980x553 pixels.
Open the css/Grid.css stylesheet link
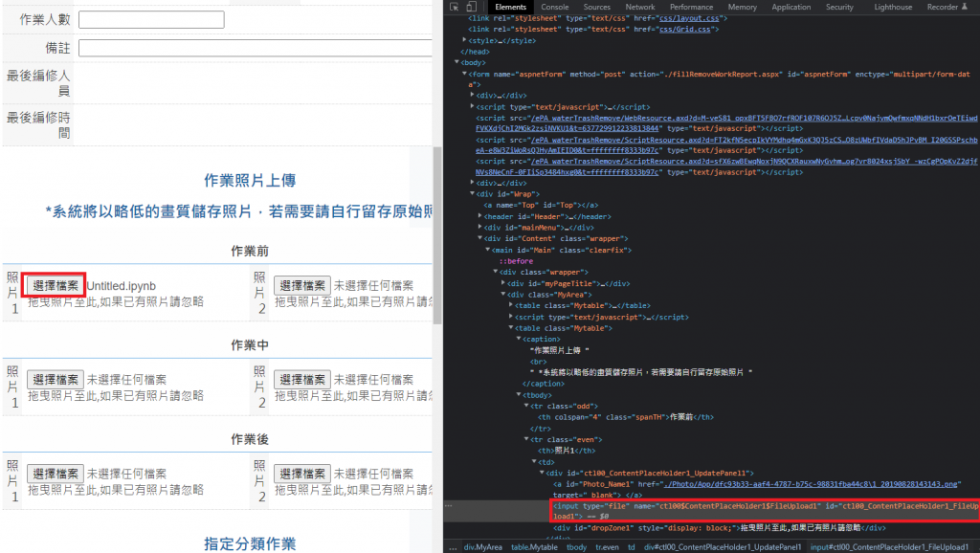684,29
